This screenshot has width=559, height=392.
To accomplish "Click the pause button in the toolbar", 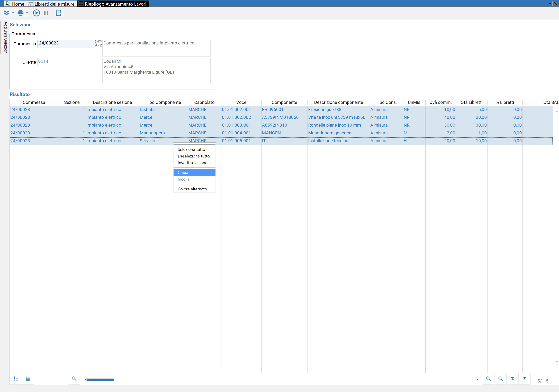I will click(46, 13).
